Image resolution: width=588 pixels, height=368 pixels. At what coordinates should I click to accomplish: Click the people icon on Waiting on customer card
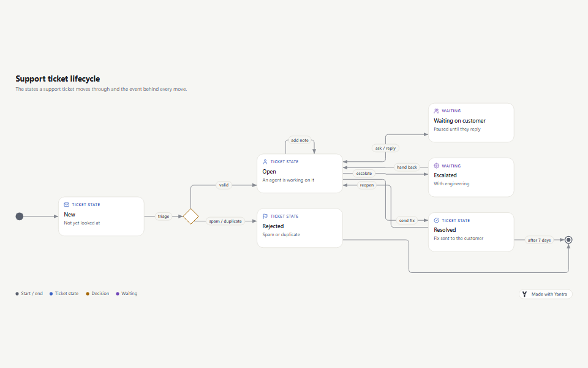(x=437, y=111)
